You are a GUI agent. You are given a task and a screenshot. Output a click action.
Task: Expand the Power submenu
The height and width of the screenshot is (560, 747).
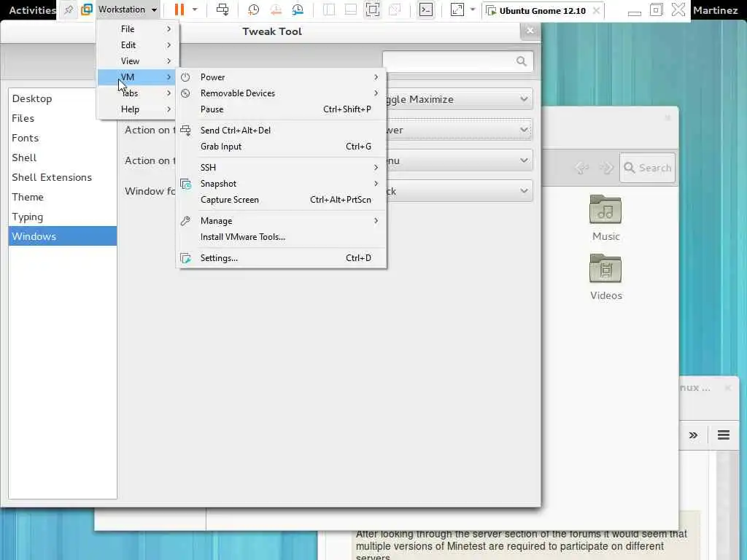coord(281,77)
